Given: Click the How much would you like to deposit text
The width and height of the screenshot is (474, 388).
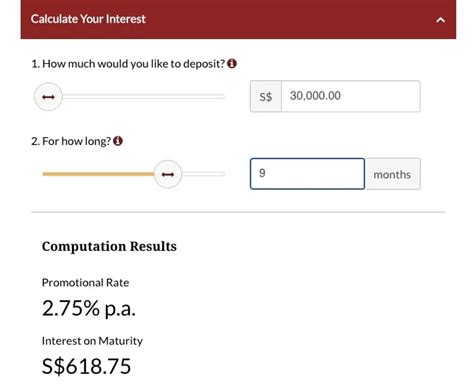Looking at the screenshot, I should pyautogui.click(x=128, y=64).
